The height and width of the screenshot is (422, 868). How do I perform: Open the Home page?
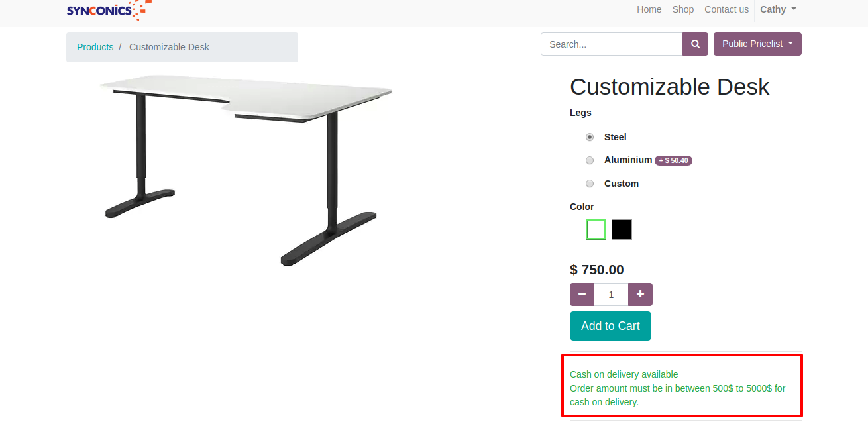click(649, 9)
